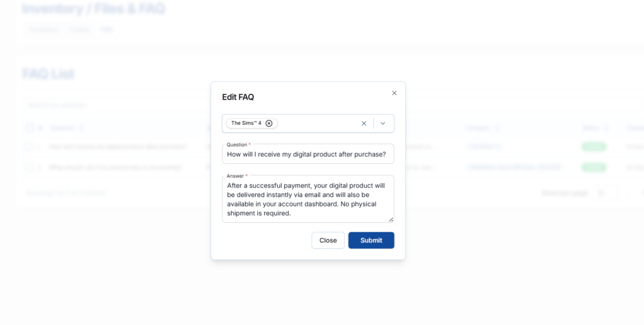Toggle the select-all checkbox in table header
Viewport: 644px width, 325px height.
point(29,128)
